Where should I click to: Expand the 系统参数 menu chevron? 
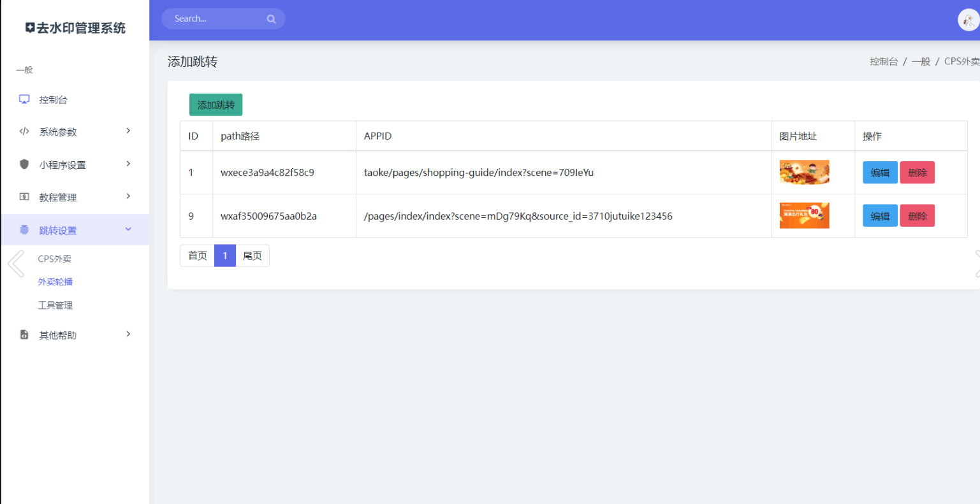128,131
